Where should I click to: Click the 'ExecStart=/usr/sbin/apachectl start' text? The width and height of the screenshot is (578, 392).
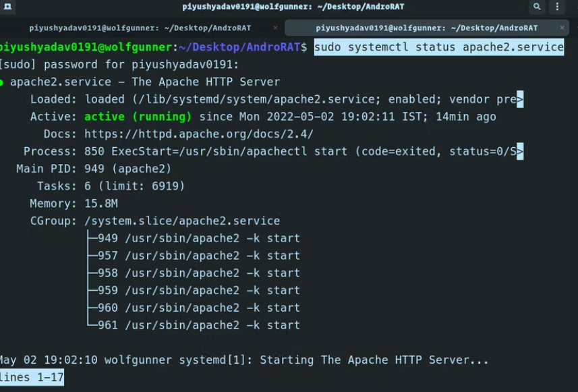tap(229, 151)
